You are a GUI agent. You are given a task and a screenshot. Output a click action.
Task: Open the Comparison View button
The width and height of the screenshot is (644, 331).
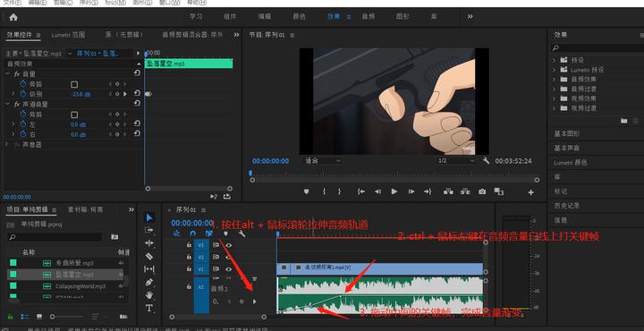pos(498,191)
